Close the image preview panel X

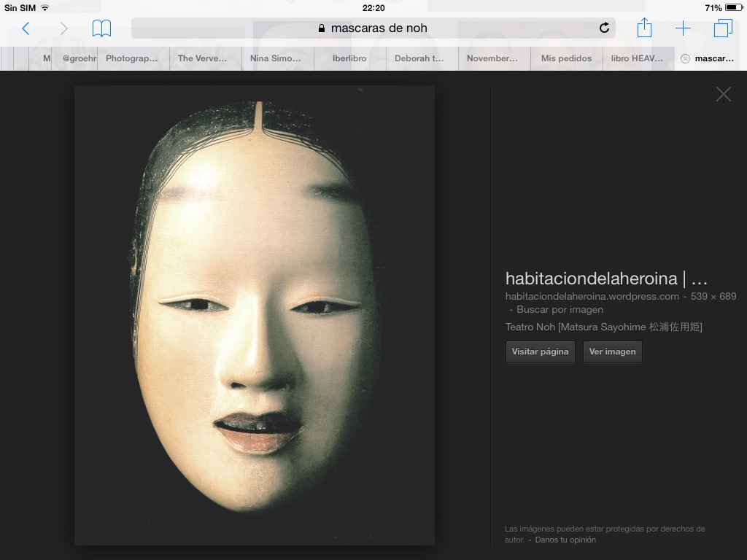point(723,94)
